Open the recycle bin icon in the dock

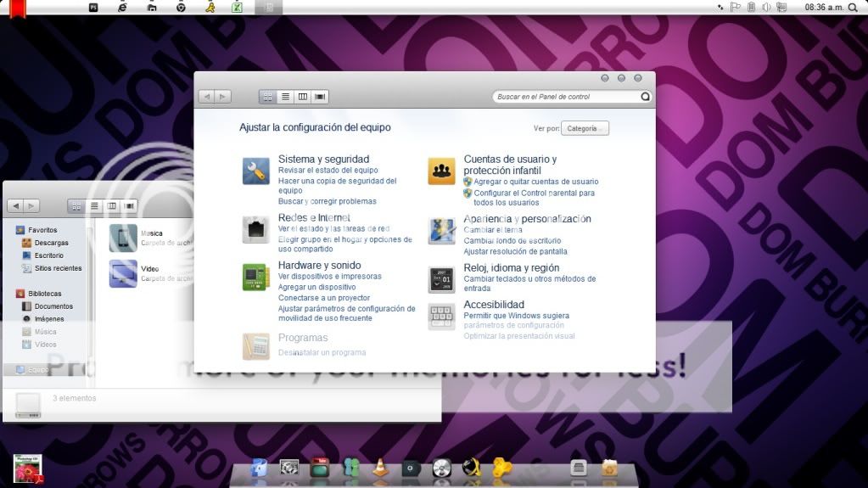(x=609, y=468)
